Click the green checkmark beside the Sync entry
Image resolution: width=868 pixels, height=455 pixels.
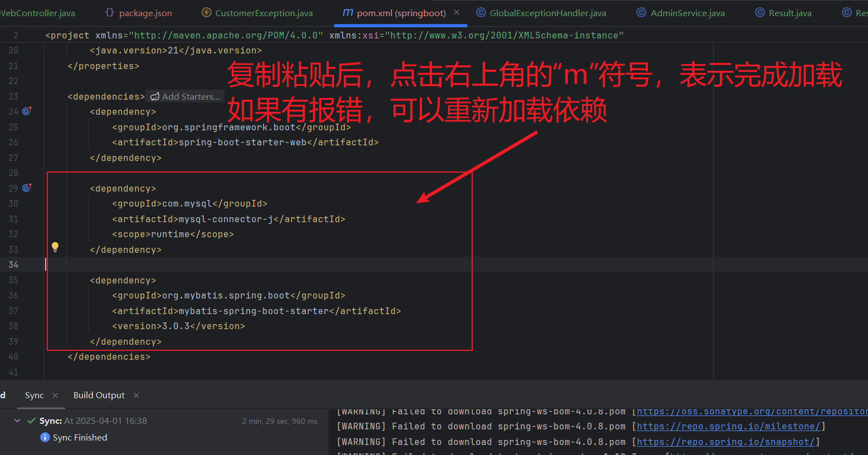[30, 421]
